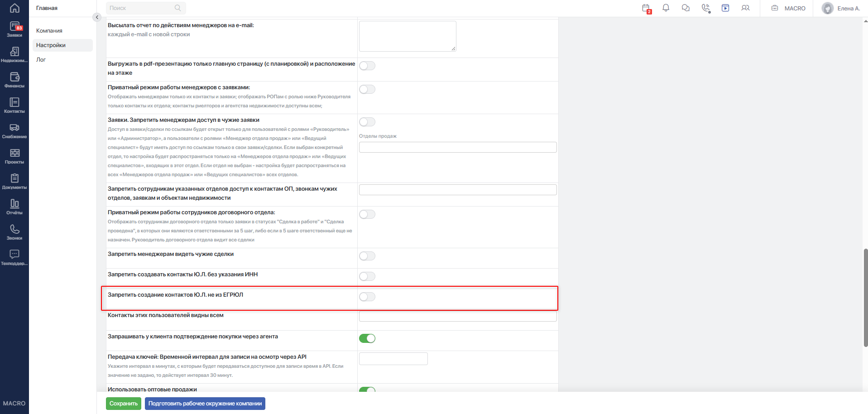Disable Запрашивать у клиента подтверждение покупки toggle
This screenshot has width=868, height=414.
[367, 338]
